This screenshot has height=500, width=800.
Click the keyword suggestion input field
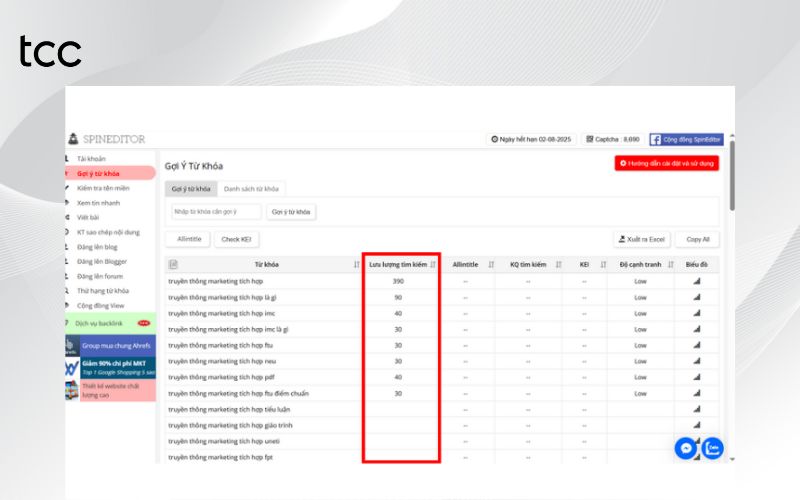(x=216, y=212)
